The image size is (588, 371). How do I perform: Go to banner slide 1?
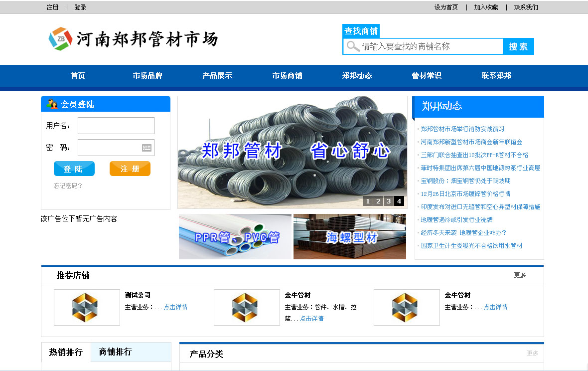click(x=368, y=201)
